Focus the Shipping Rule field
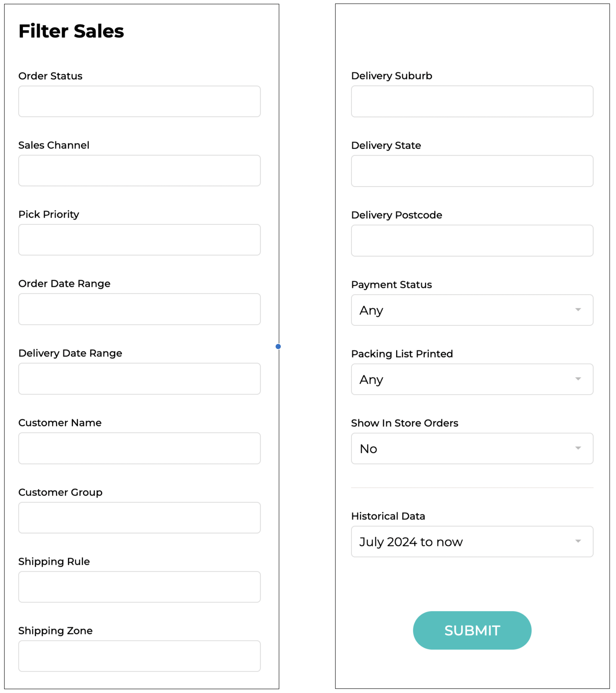The width and height of the screenshot is (616, 693). pyautogui.click(x=139, y=587)
